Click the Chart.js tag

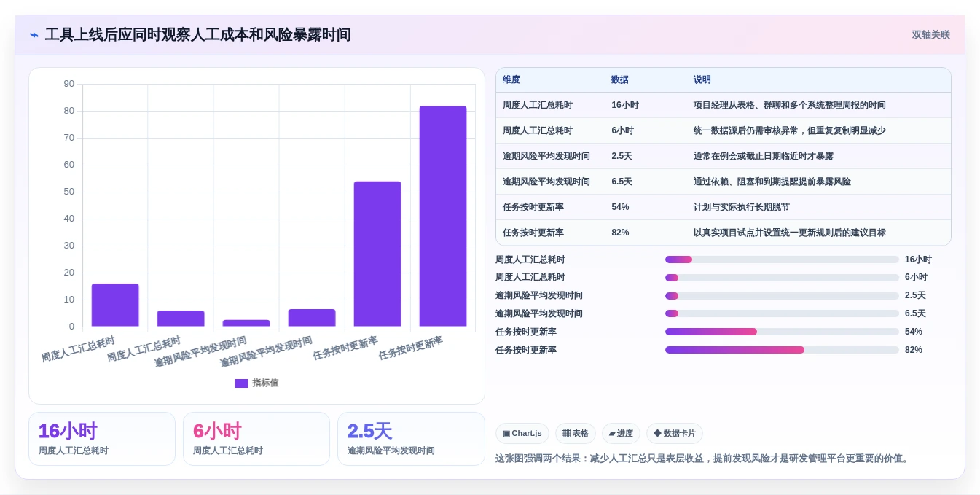coord(522,433)
